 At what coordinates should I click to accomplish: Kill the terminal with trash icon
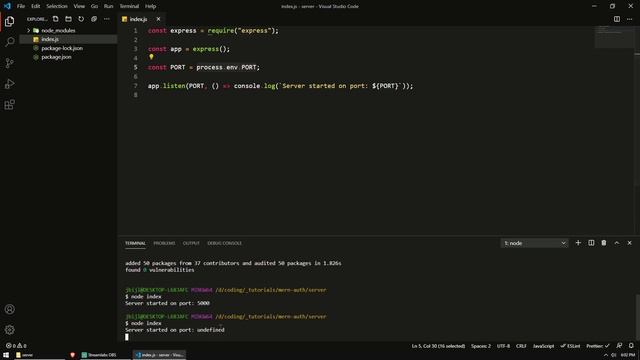coord(604,243)
